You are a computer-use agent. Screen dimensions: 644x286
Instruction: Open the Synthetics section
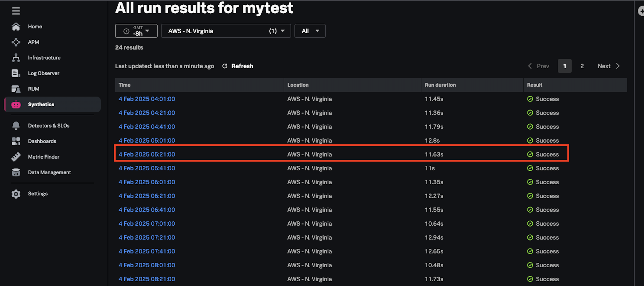click(x=41, y=104)
